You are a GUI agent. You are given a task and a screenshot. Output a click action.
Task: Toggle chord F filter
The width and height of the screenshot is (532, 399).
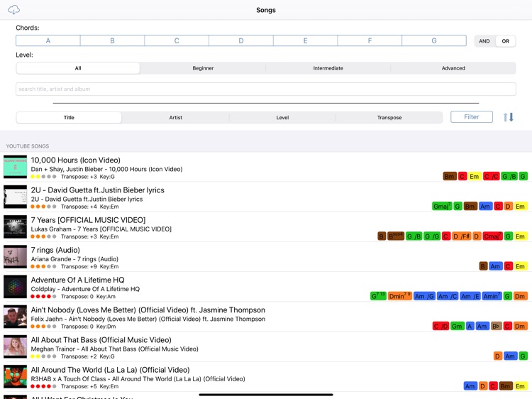click(x=370, y=40)
